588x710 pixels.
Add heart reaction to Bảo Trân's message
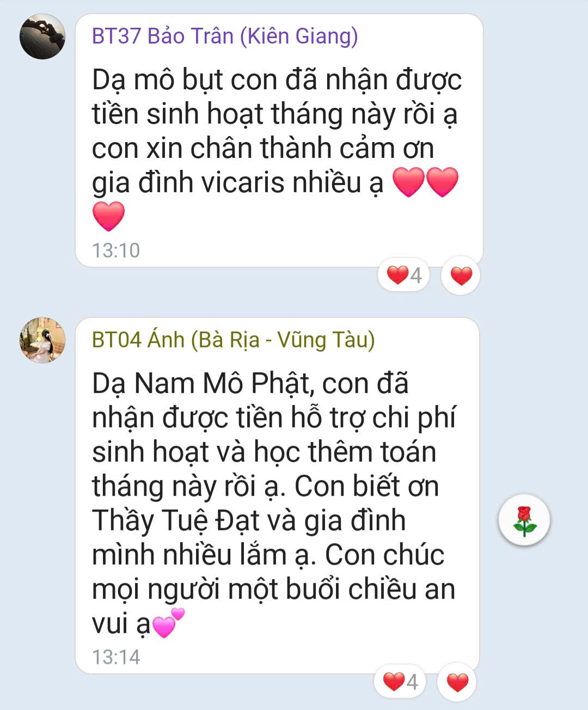tap(461, 276)
